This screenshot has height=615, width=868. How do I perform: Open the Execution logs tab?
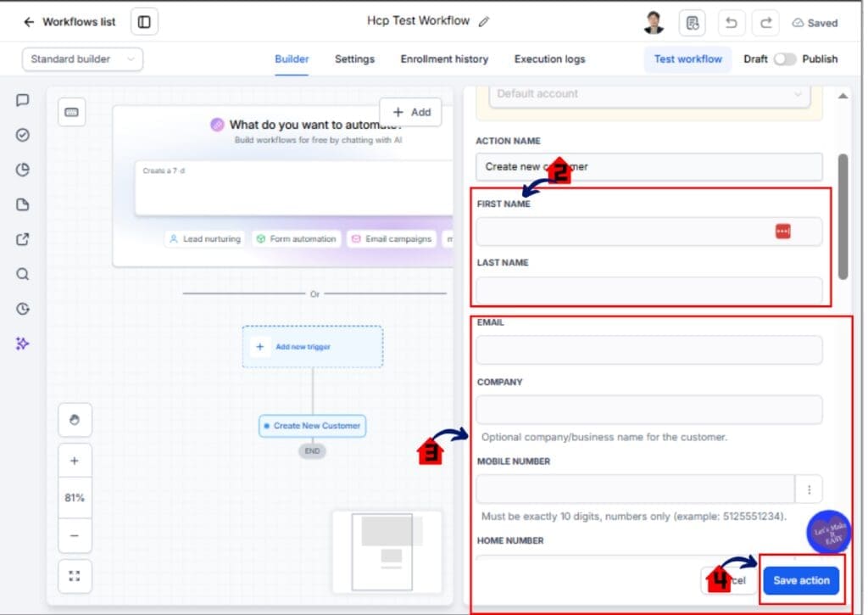(x=549, y=59)
